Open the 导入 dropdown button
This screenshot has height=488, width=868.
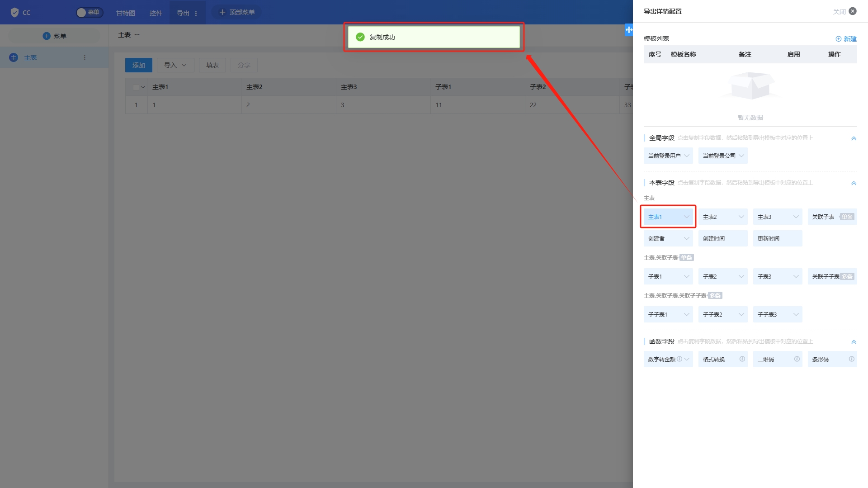(175, 65)
